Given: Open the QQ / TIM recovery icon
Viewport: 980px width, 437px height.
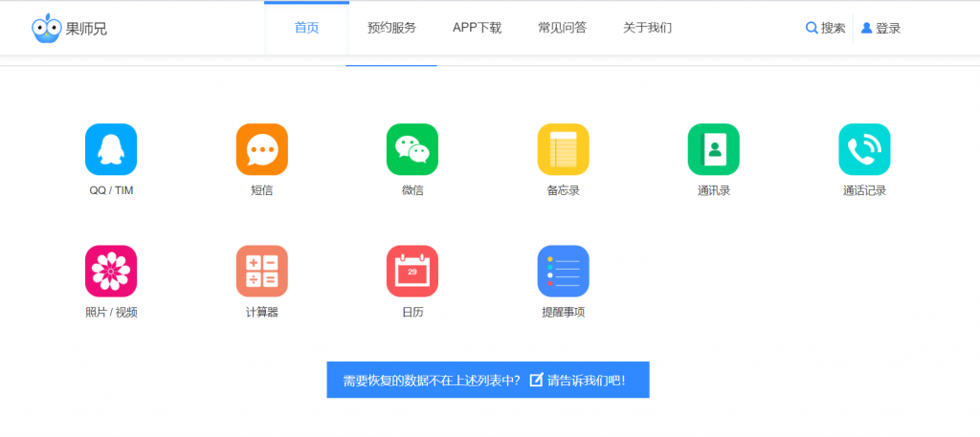Looking at the screenshot, I should [x=111, y=149].
